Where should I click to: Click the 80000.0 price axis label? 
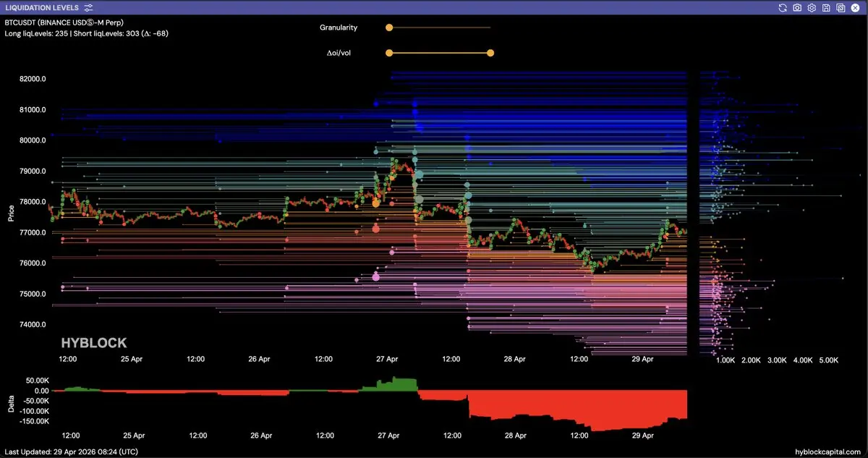[x=33, y=140]
